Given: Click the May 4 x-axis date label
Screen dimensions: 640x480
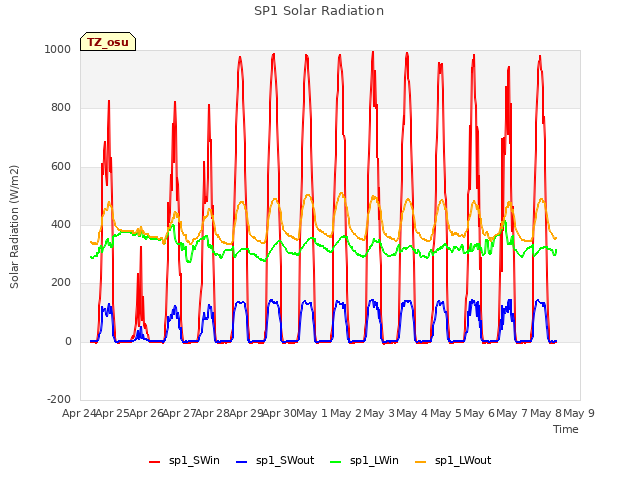Looking at the screenshot, I should [412, 413].
